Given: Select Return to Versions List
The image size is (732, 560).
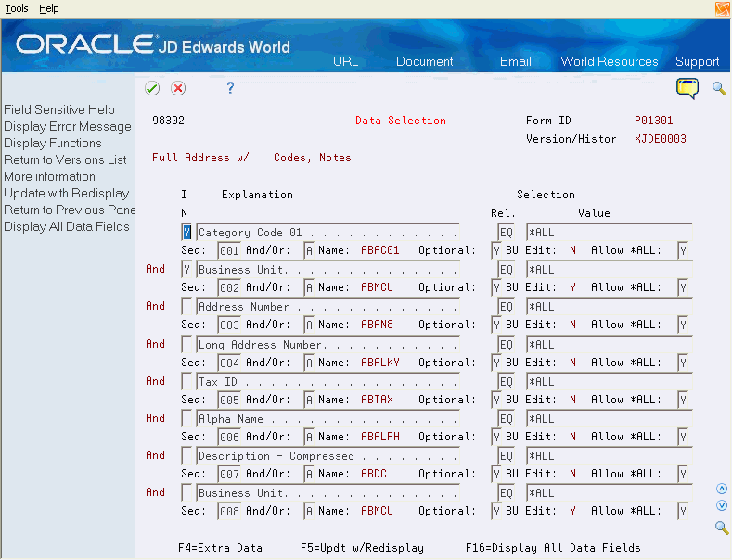Looking at the screenshot, I should (x=65, y=160).
